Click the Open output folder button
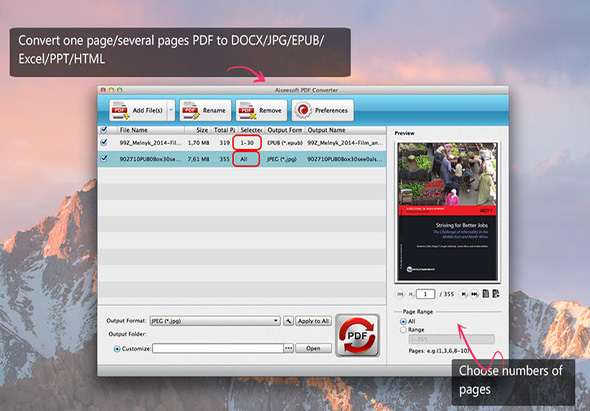The height and width of the screenshot is (411, 590). click(313, 348)
